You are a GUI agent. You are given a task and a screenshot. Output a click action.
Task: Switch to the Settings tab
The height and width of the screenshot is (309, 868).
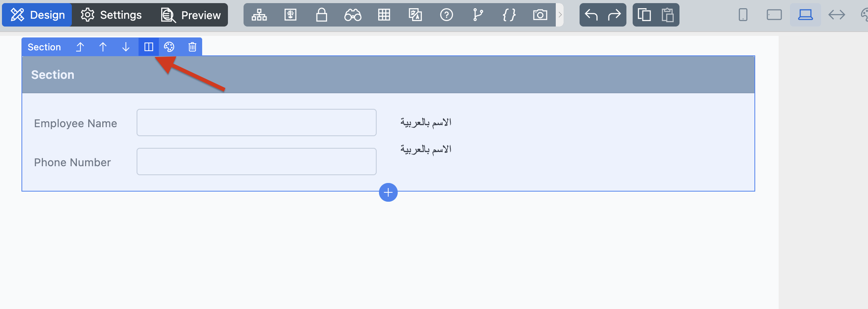tap(111, 15)
